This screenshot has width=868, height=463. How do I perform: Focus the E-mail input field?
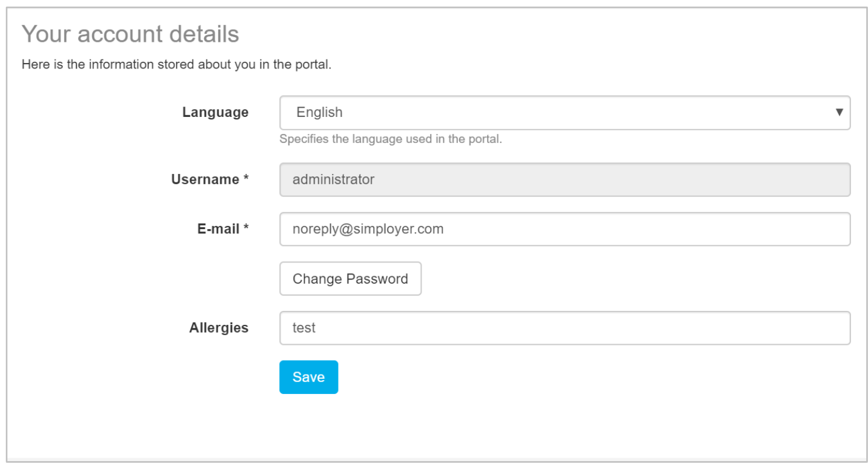[x=565, y=229]
